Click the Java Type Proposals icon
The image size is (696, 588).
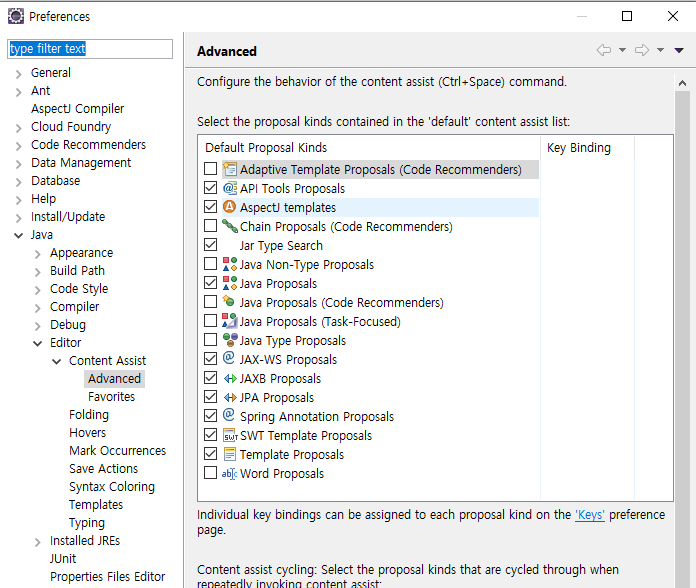(x=229, y=340)
